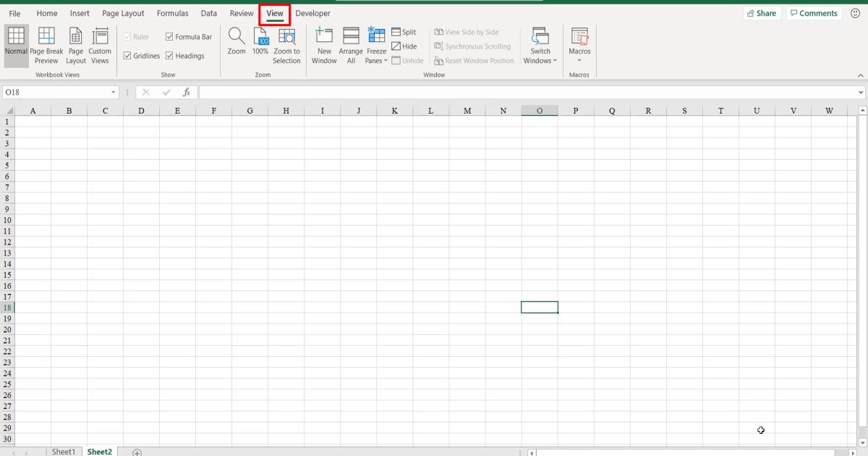Switch to the Developer ribbon tab
The width and height of the screenshot is (868, 456).
click(312, 13)
